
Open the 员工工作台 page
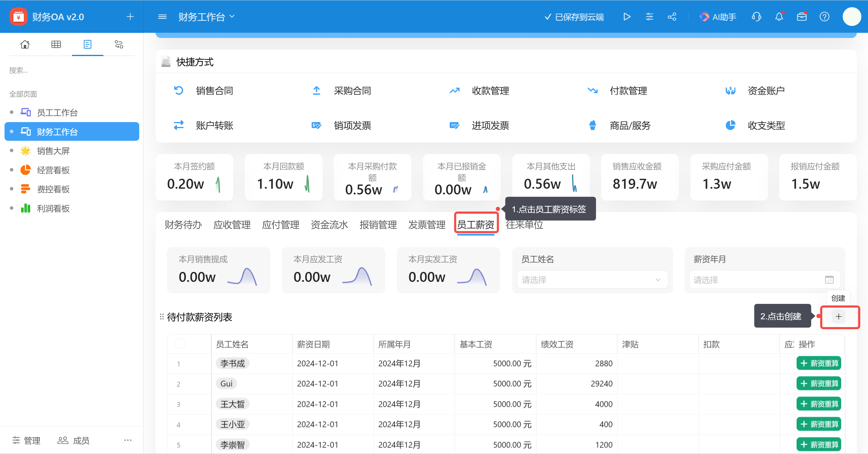(72, 112)
